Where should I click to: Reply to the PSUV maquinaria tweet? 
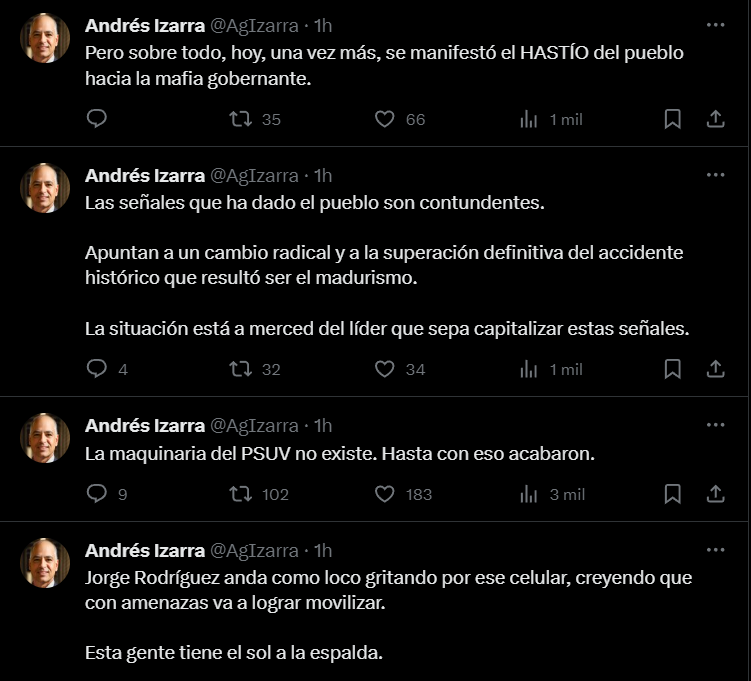tap(97, 494)
